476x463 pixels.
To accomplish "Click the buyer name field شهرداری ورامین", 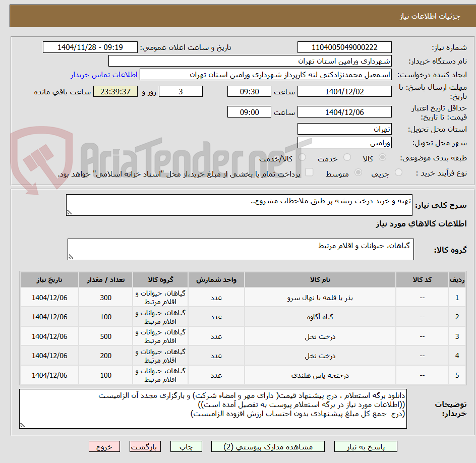I will (250, 61).
